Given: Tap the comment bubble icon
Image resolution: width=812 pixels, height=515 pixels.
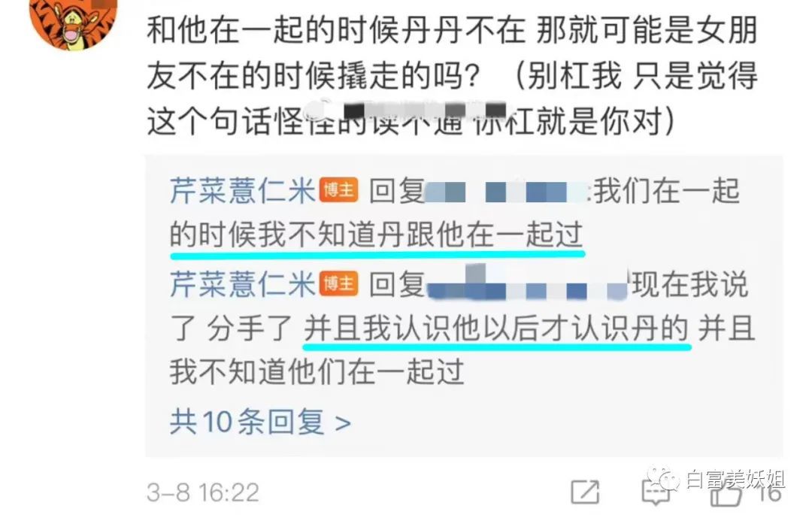Looking at the screenshot, I should coord(656,492).
